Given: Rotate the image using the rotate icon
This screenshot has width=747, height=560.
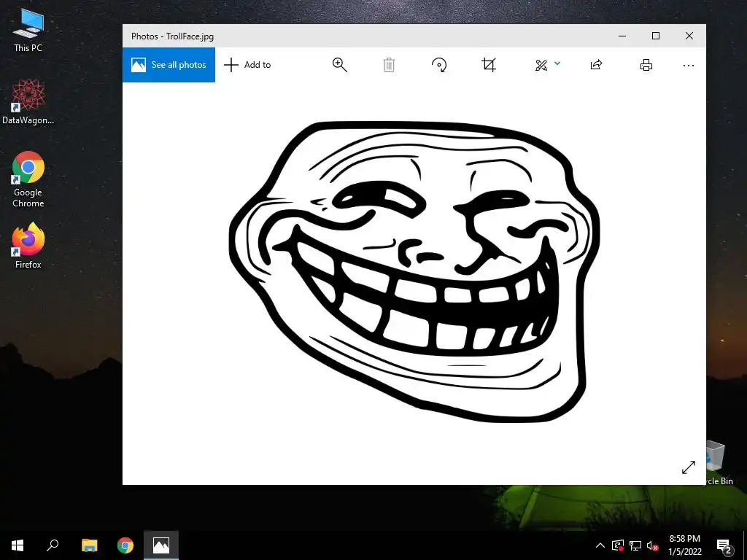Looking at the screenshot, I should pyautogui.click(x=438, y=65).
